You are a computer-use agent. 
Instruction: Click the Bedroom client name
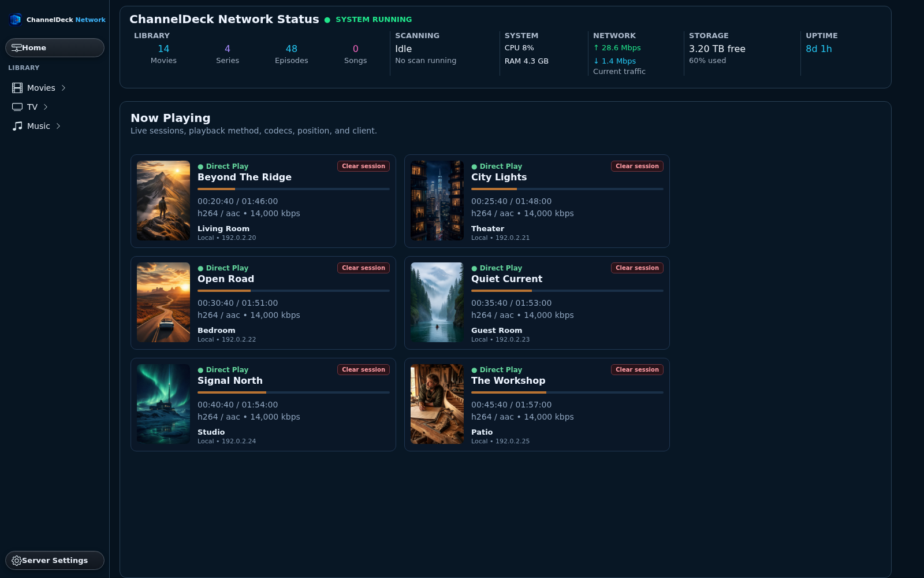point(217,331)
